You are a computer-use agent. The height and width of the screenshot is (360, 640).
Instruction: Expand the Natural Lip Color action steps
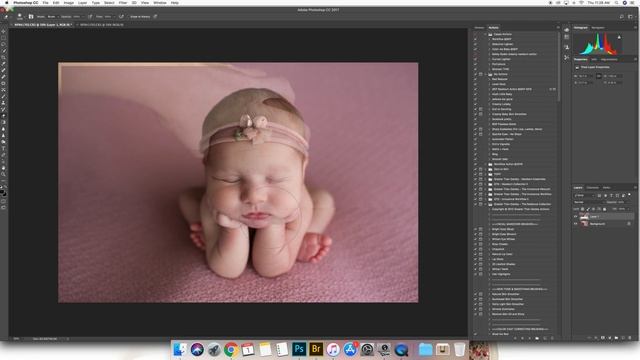tap(489, 254)
